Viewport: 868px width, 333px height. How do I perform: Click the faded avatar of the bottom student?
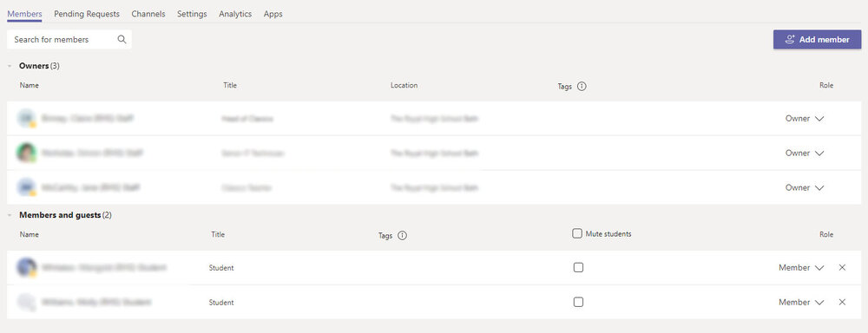(x=27, y=302)
